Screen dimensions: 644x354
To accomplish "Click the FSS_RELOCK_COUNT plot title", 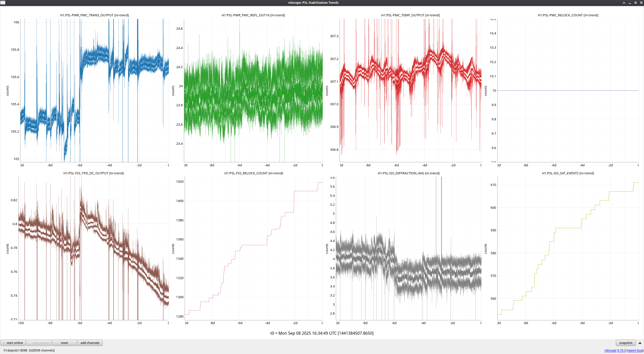I will tap(254, 173).
